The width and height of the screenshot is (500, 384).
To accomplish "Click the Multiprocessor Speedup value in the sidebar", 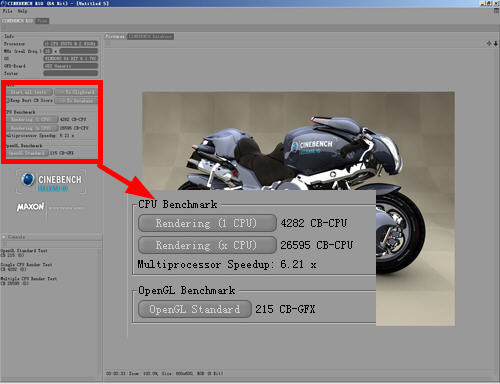I will [x=67, y=136].
